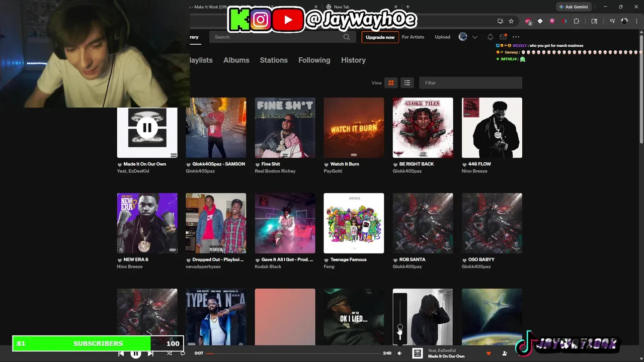Open the three-dot more menu
644x362 pixels.
coord(516,37)
